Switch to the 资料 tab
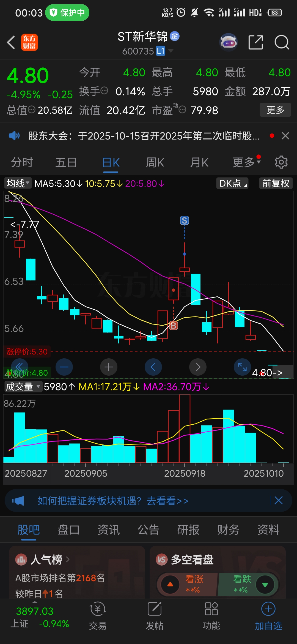This screenshot has width=297, height=644. (x=268, y=530)
